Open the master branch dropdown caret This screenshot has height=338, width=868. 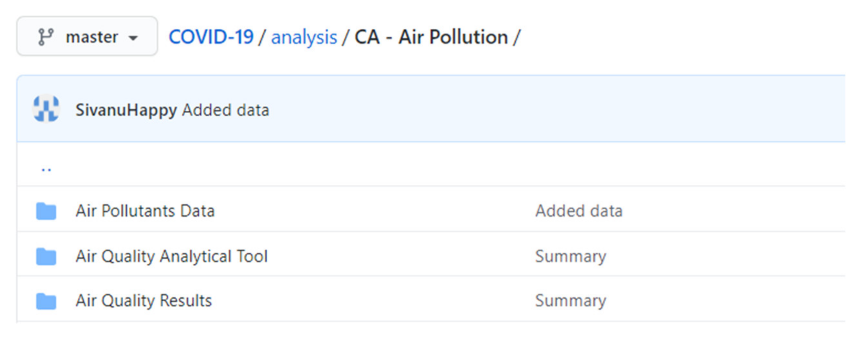pyautogui.click(x=133, y=38)
